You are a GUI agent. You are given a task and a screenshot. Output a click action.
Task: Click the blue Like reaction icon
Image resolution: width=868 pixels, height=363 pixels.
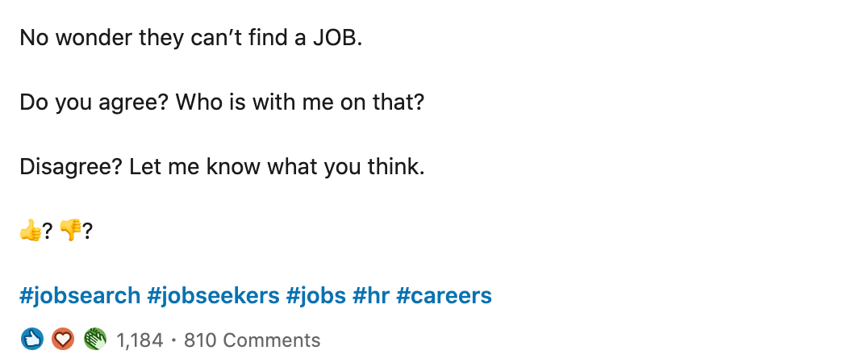click(x=32, y=340)
